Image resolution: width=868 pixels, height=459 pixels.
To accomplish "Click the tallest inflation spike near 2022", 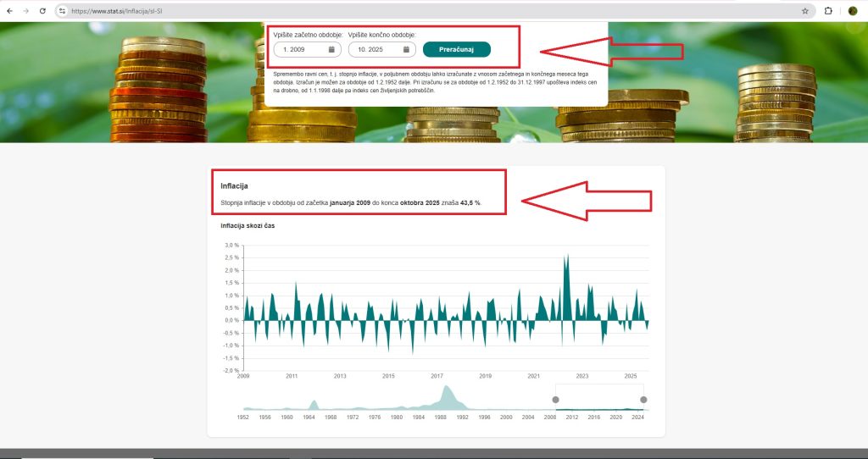I will 566,257.
